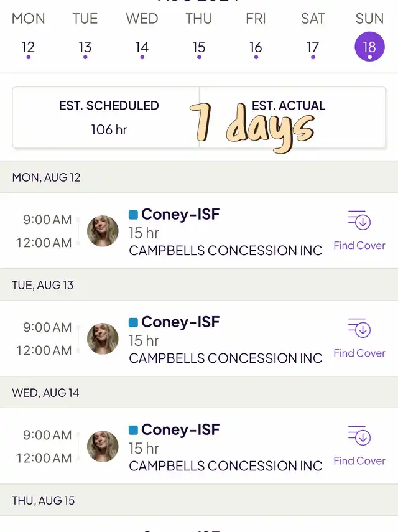Click Find Cover link on Aug 12
398x532 pixels.
point(359,245)
